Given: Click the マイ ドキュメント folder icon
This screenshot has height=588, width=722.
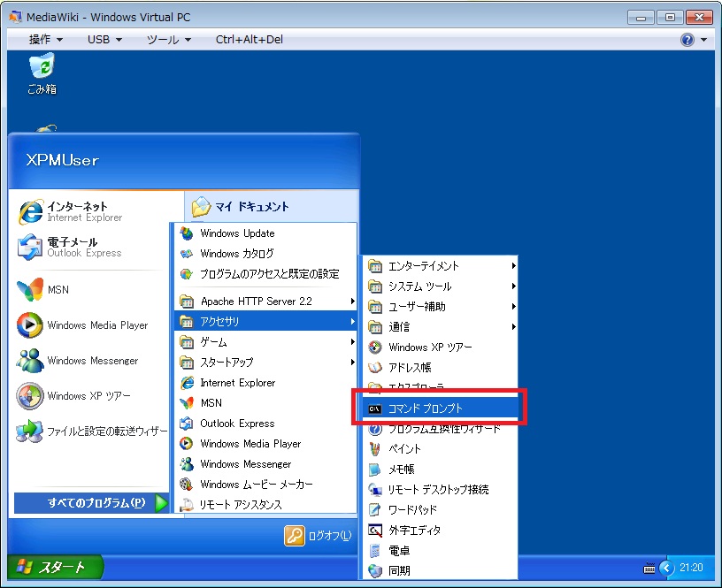Looking at the screenshot, I should [x=201, y=207].
